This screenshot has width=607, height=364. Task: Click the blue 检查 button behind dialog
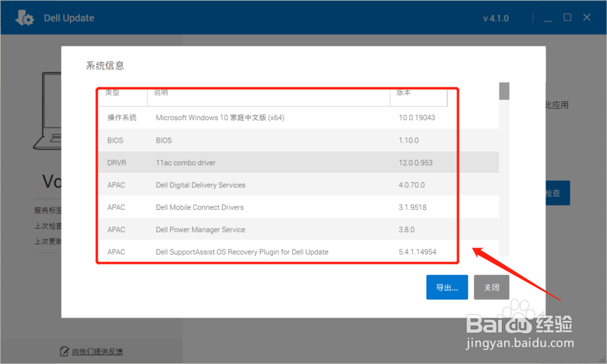point(558,193)
